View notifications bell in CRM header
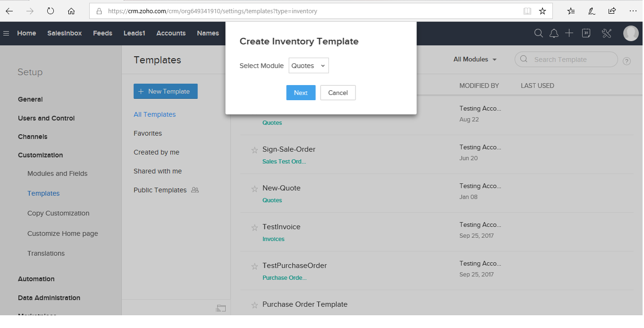Image resolution: width=644 pixels, height=328 pixels. coord(554,33)
